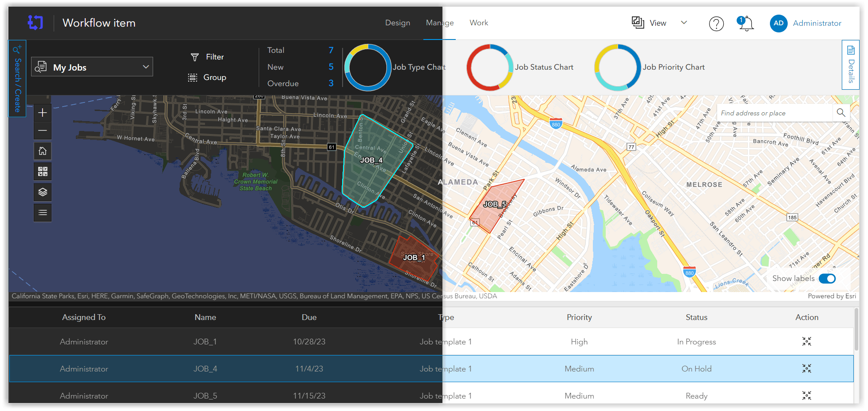Switch to the Manage tab
Image resolution: width=868 pixels, height=411 pixels.
(x=440, y=23)
